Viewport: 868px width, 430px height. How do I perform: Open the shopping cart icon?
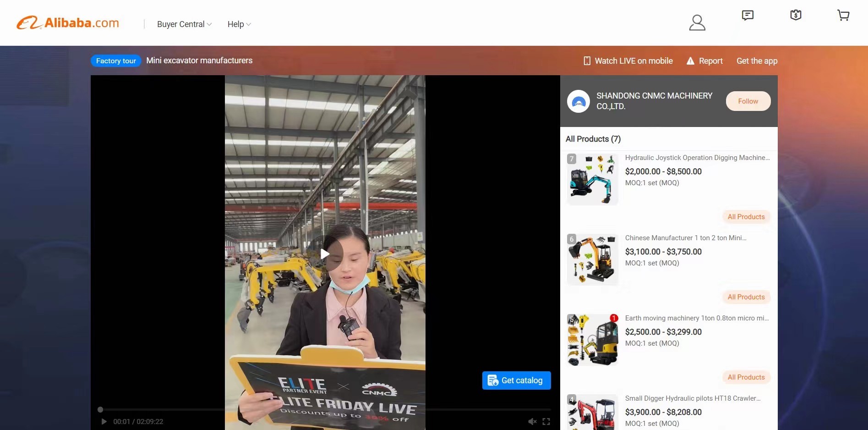[843, 15]
